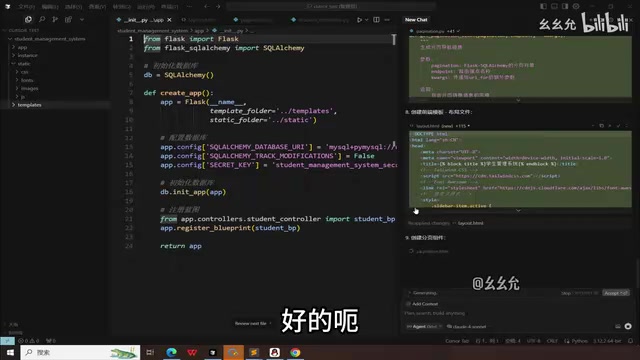640x360 pixels.
Task: Click the Cursor app logo in title bar
Action: 7,7
